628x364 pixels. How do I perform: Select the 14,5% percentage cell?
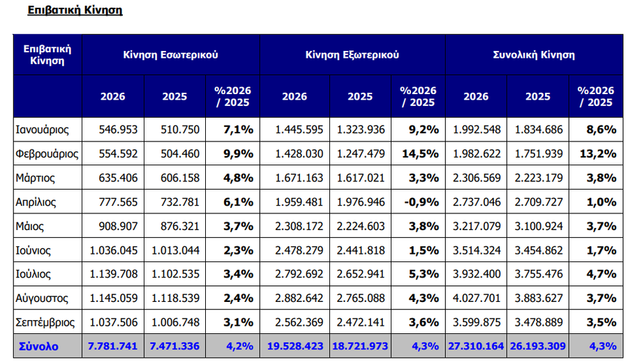pyautogui.click(x=418, y=154)
